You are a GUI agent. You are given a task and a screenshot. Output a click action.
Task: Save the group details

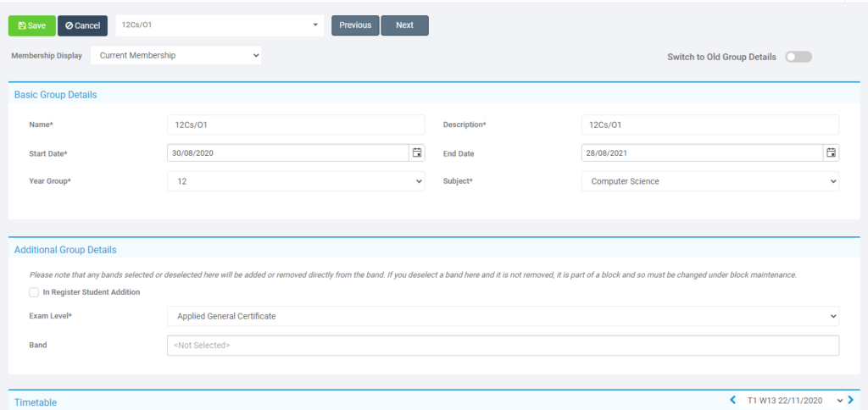point(32,25)
